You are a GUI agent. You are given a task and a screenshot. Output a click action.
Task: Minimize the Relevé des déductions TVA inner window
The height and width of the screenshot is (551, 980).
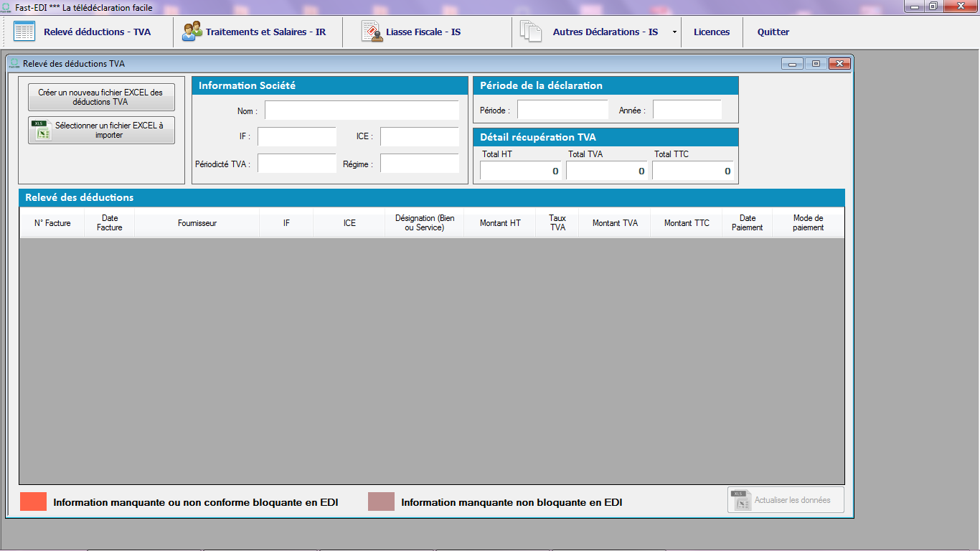(x=792, y=64)
